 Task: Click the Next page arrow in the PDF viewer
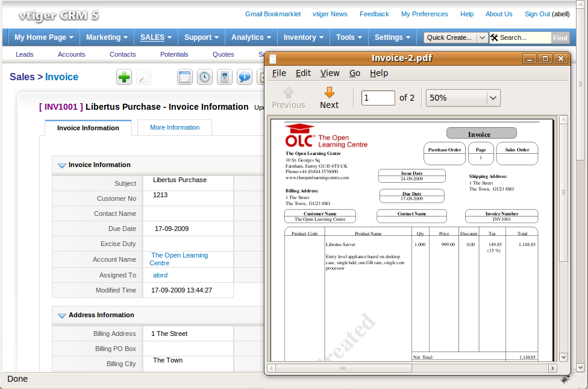tap(330, 98)
